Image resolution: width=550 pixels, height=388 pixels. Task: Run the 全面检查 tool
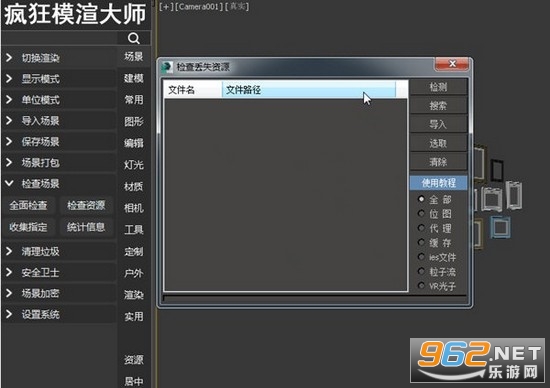coord(28,205)
